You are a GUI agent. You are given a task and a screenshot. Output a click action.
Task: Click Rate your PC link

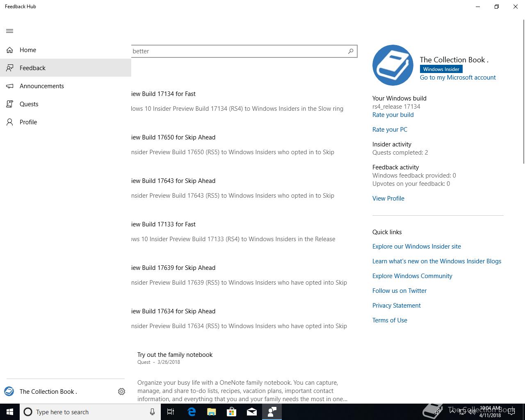click(x=390, y=130)
